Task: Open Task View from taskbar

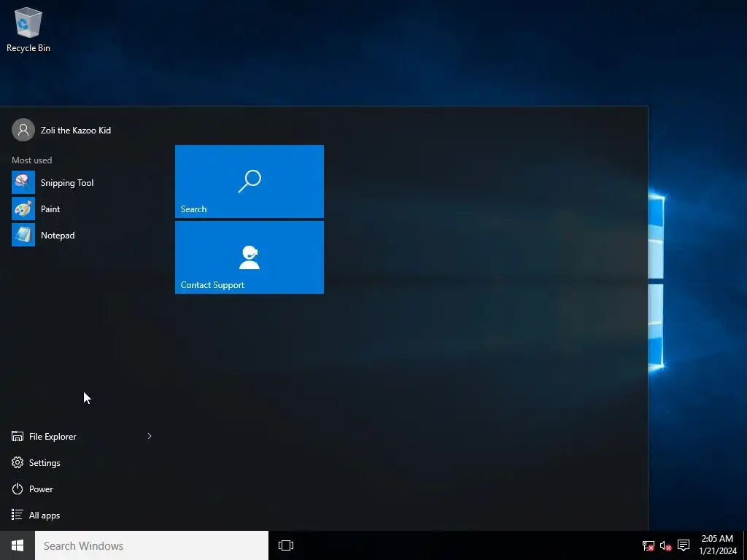Action: [286, 545]
